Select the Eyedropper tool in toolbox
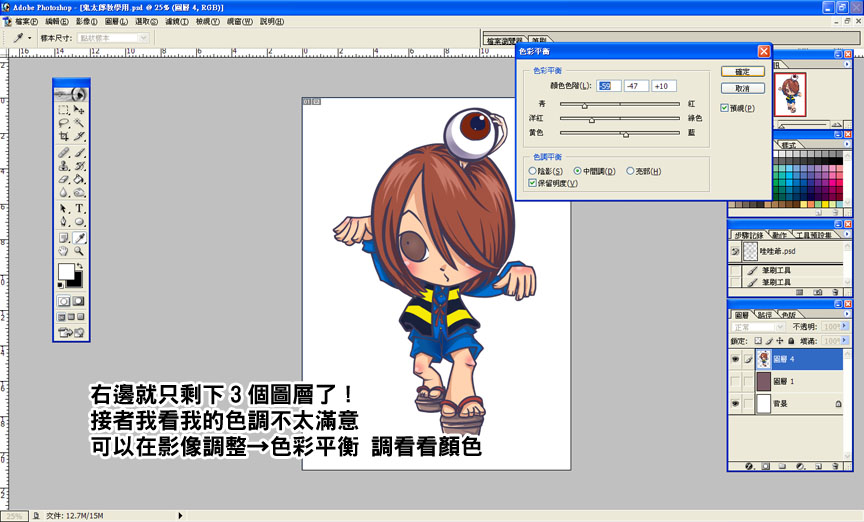The width and height of the screenshot is (864, 522). tap(79, 238)
